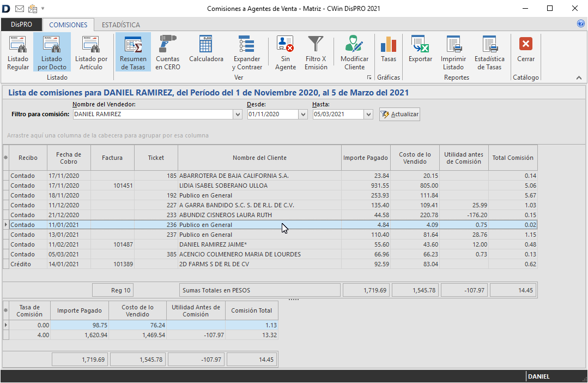588x383 pixels.
Task: Open the Nombre del Vendedor dropdown
Action: click(x=238, y=115)
